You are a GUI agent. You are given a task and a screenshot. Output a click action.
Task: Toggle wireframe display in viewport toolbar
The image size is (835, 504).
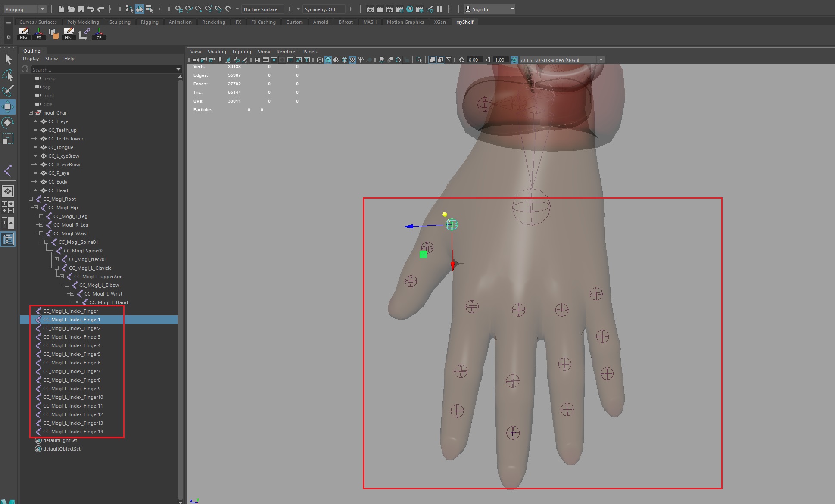click(x=320, y=60)
